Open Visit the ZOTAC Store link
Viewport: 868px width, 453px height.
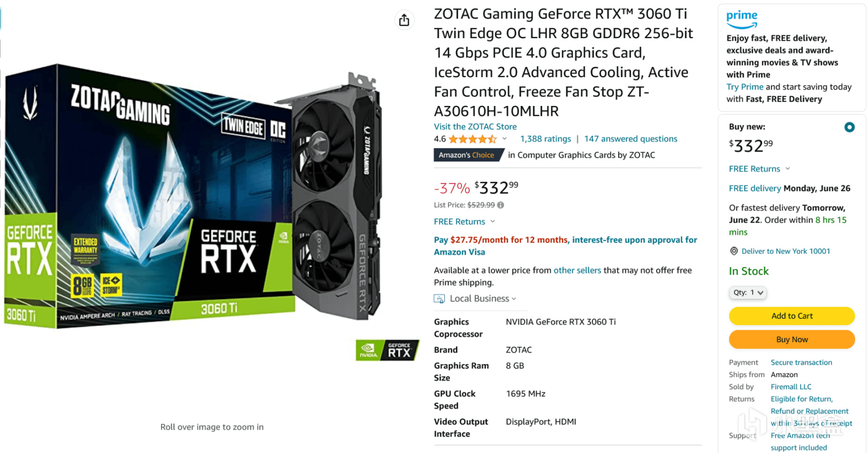tap(475, 126)
